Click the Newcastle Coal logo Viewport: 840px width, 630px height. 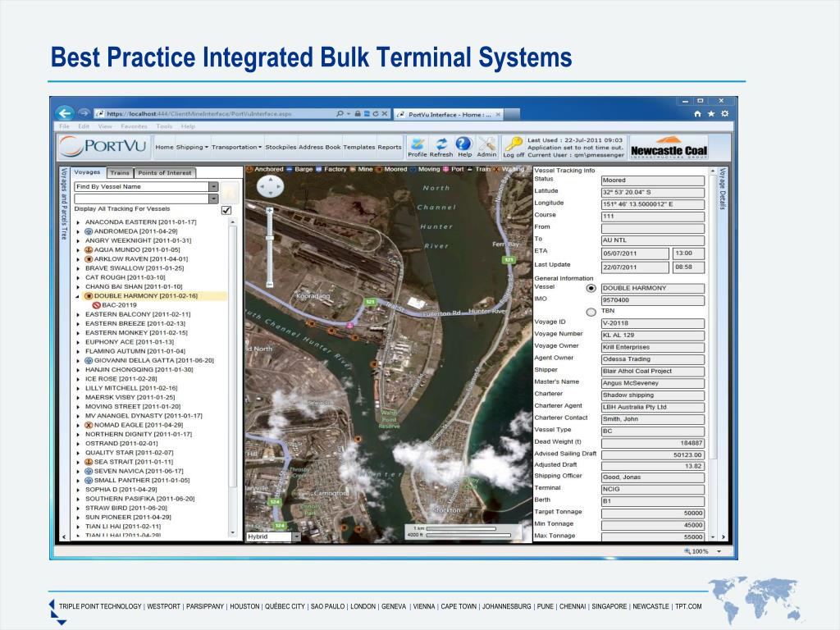point(669,148)
